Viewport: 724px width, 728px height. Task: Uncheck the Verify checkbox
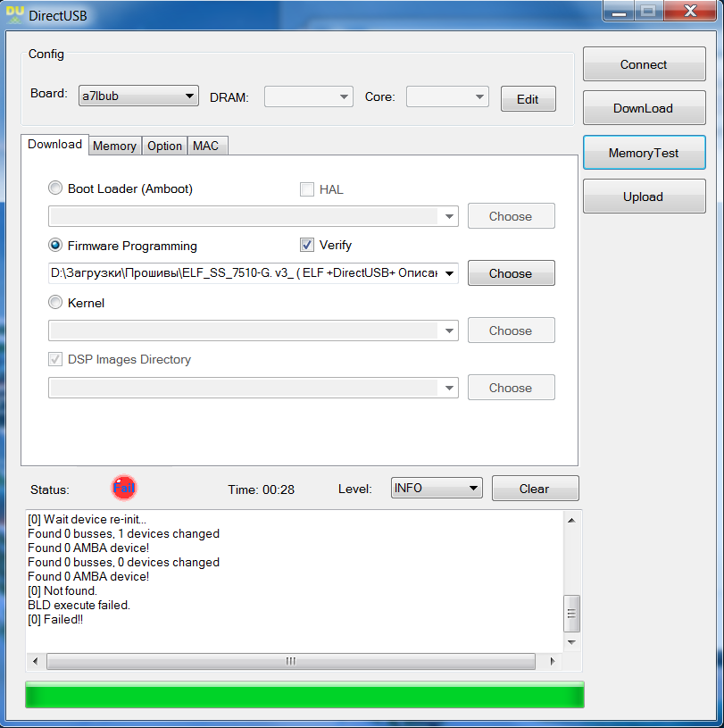tap(307, 245)
